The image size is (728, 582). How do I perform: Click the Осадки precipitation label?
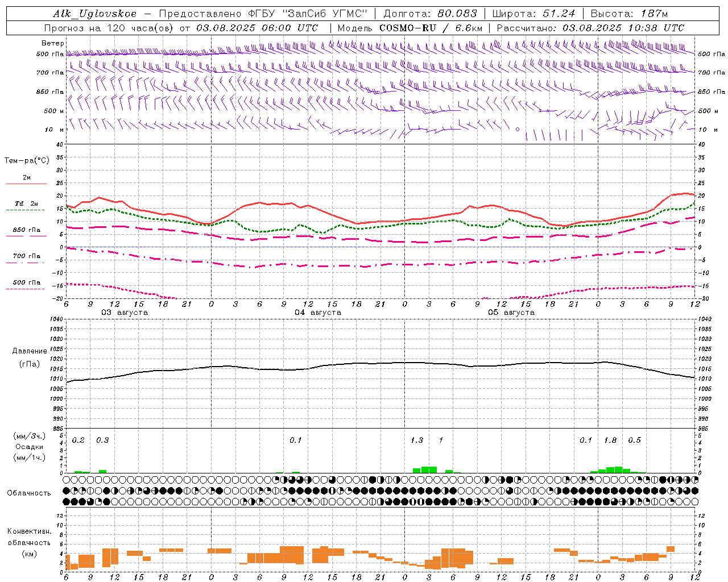[30, 447]
